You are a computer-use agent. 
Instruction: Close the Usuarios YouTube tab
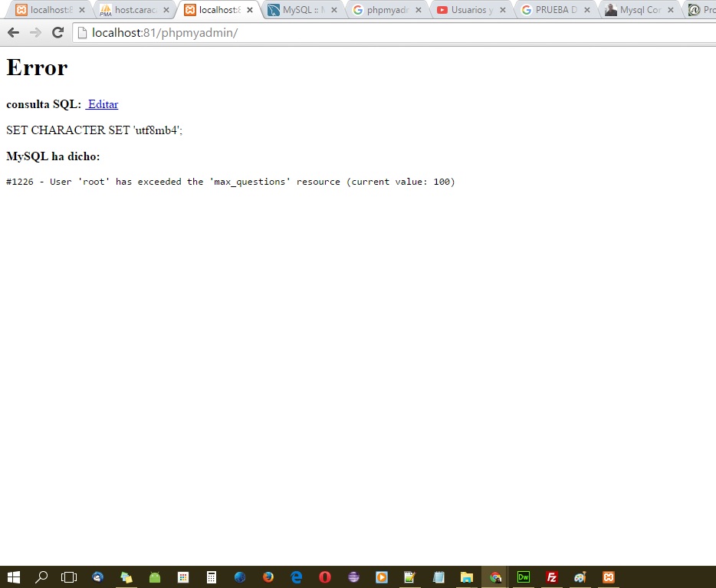[503, 10]
